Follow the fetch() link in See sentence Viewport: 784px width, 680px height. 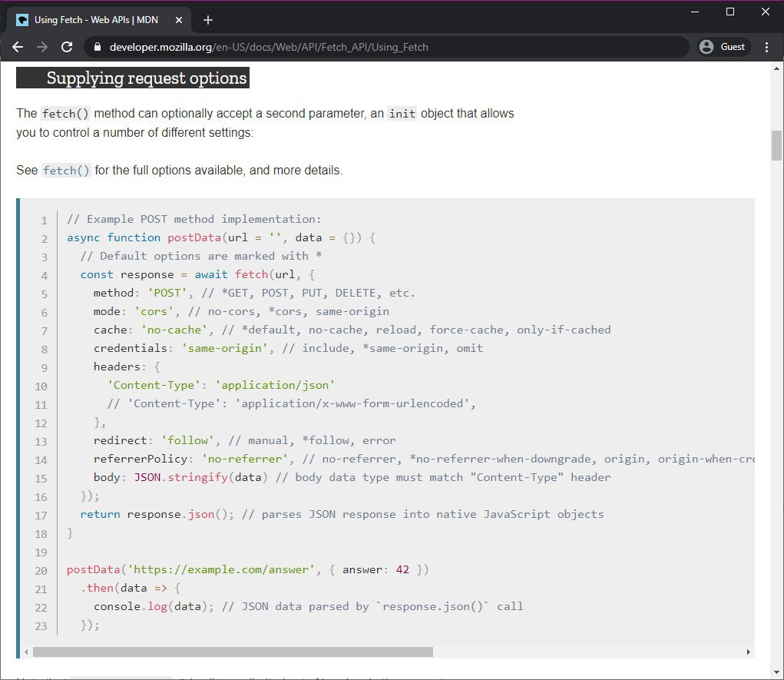[66, 171]
